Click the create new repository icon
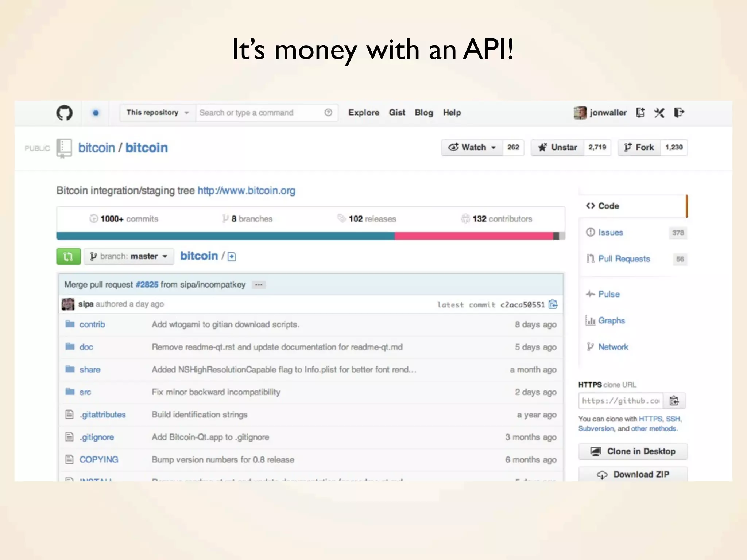This screenshot has width=747, height=560. [640, 113]
